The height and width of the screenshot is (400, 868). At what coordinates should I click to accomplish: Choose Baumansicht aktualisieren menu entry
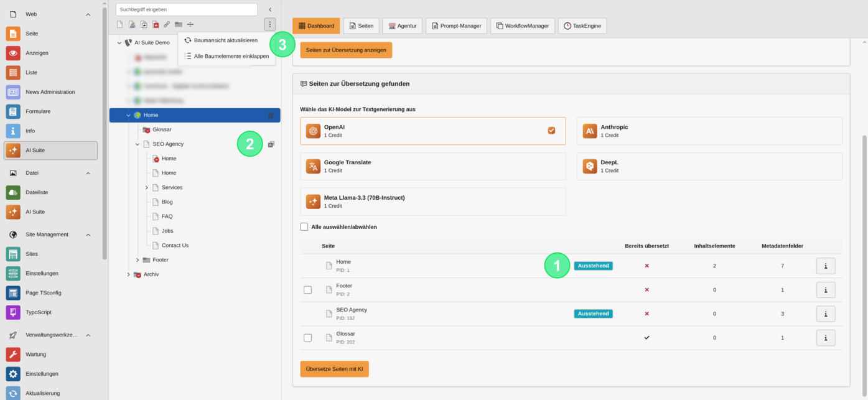(x=226, y=40)
